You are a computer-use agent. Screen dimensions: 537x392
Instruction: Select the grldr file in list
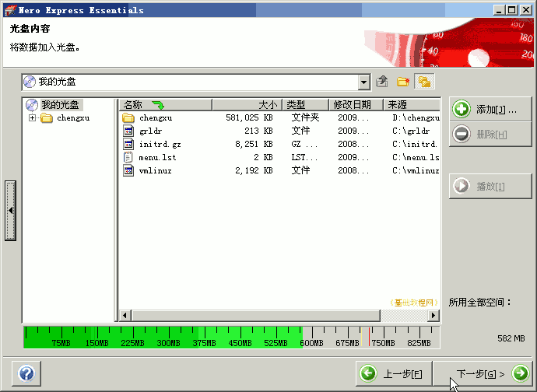point(153,131)
